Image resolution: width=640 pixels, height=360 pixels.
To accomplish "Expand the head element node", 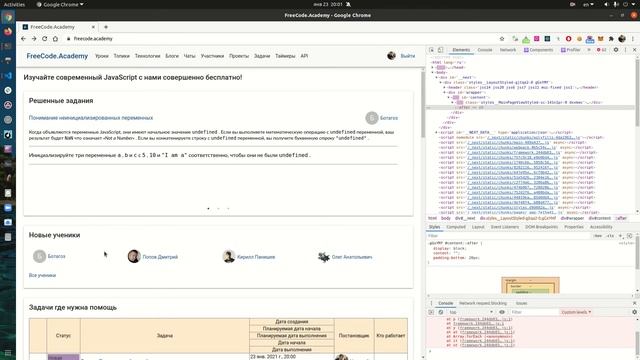I will (x=433, y=67).
